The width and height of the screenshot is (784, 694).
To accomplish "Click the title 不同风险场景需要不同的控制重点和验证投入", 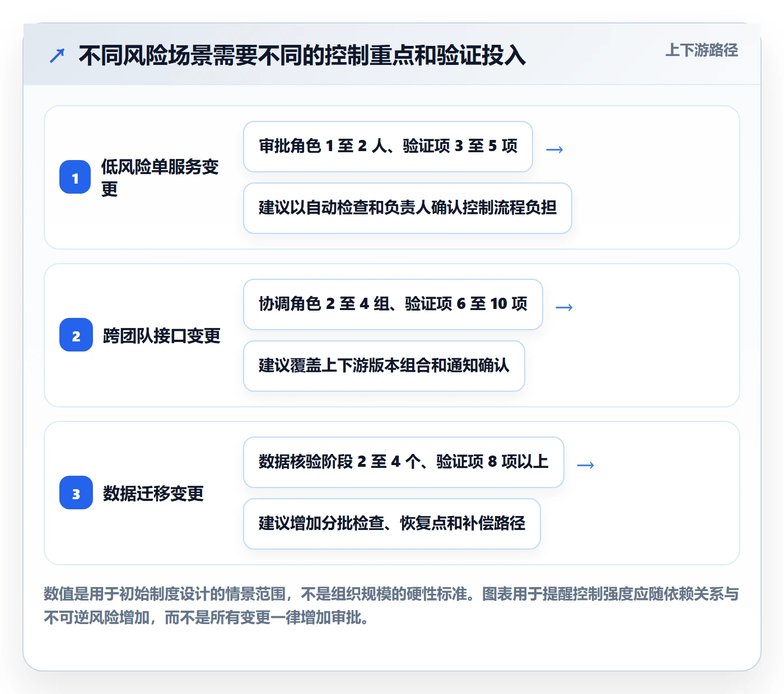I will [x=302, y=55].
